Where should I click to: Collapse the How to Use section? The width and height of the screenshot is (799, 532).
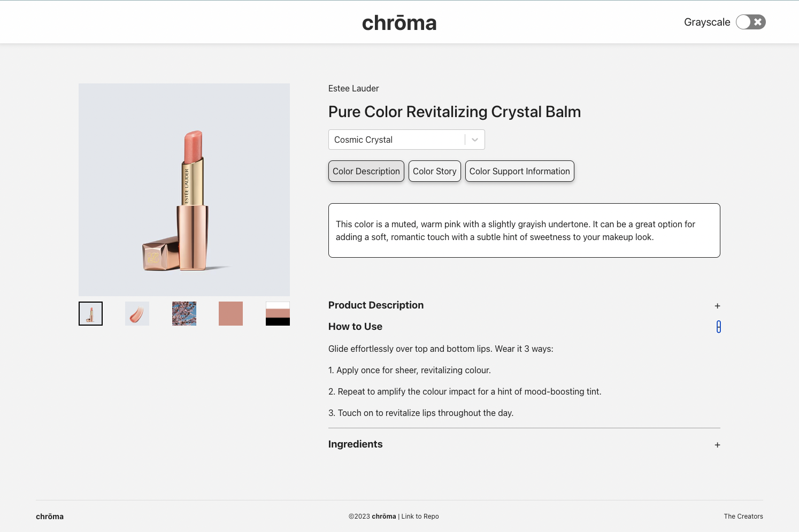[x=718, y=326]
